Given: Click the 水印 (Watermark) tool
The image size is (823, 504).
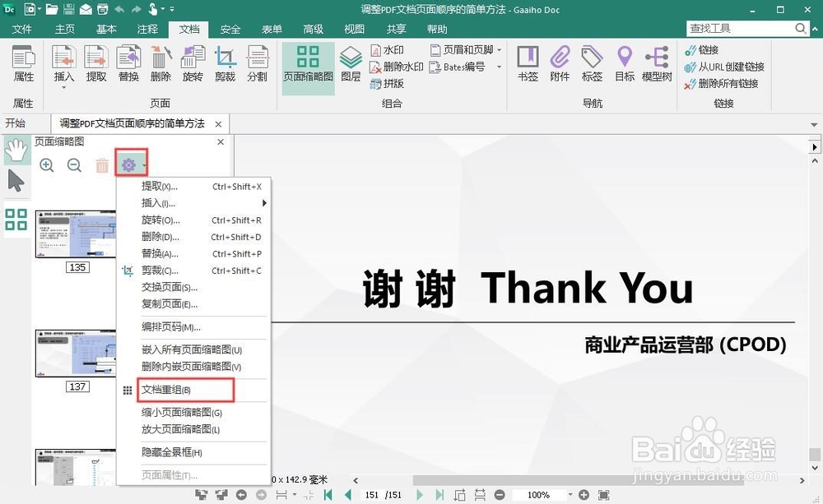Looking at the screenshot, I should pos(388,50).
